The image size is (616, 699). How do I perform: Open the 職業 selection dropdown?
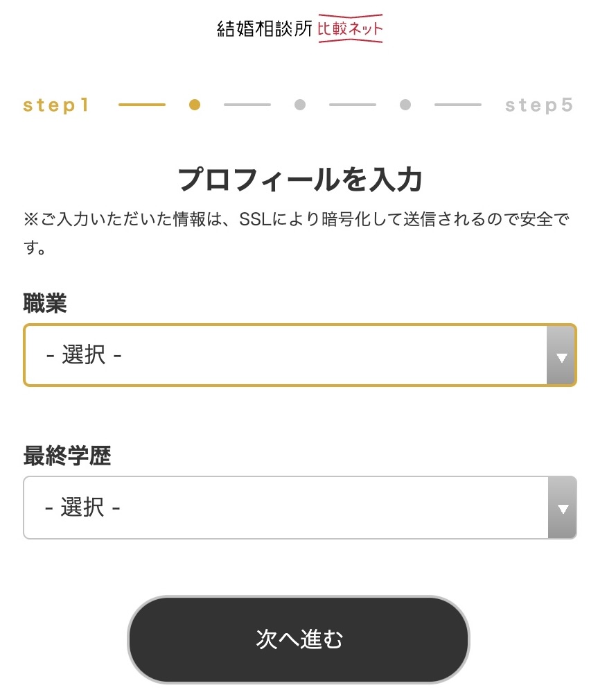[x=300, y=355]
